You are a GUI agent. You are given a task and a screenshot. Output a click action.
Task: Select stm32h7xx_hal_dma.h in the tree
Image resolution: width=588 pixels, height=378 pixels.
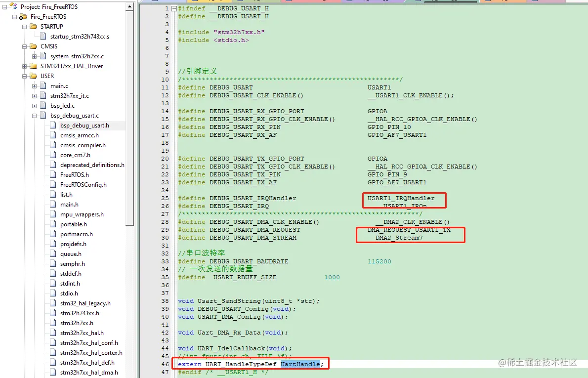(89, 373)
